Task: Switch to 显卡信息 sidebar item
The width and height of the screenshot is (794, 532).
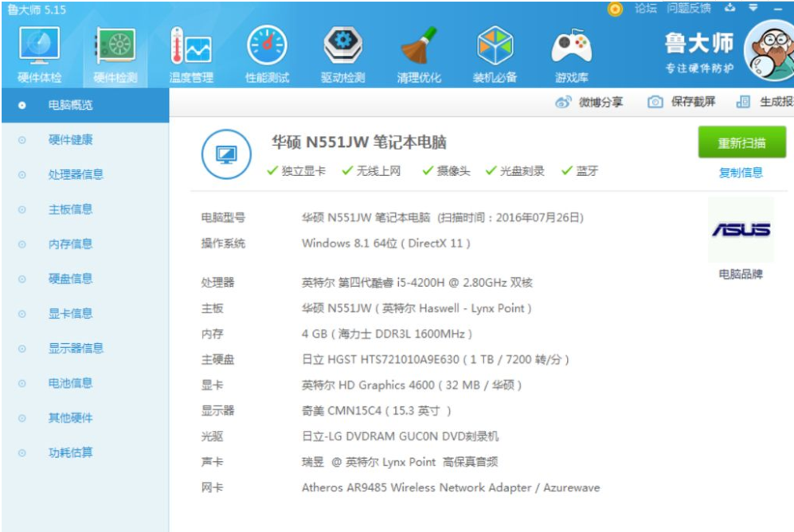Action: tap(70, 314)
